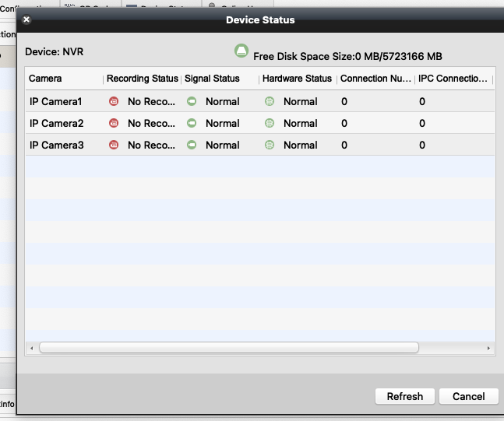The width and height of the screenshot is (504, 421).
Task: Click the red recording status icon for IP Camera1
Action: pyautogui.click(x=114, y=101)
